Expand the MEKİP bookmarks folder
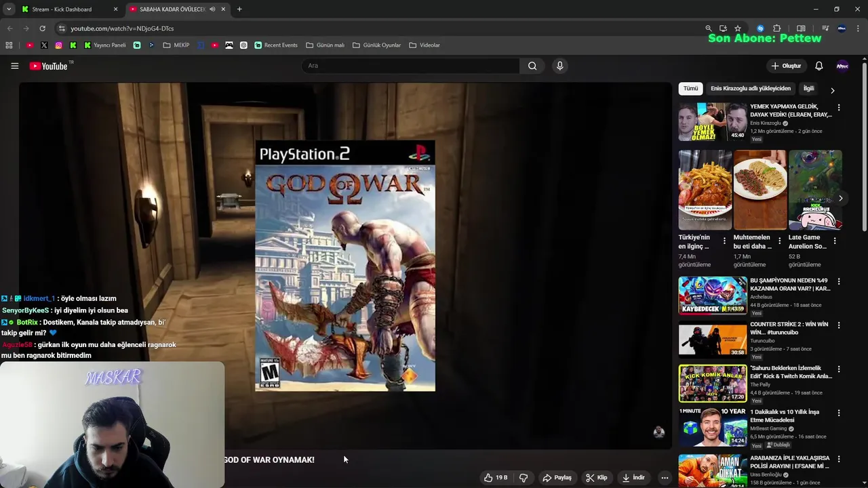This screenshot has height=488, width=868. [176, 45]
